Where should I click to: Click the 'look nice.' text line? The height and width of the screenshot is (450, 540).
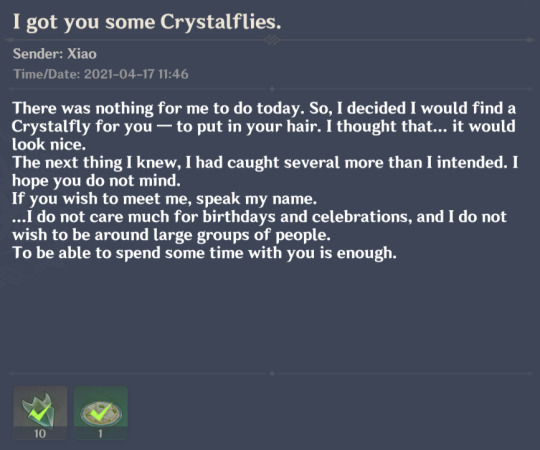(x=49, y=144)
